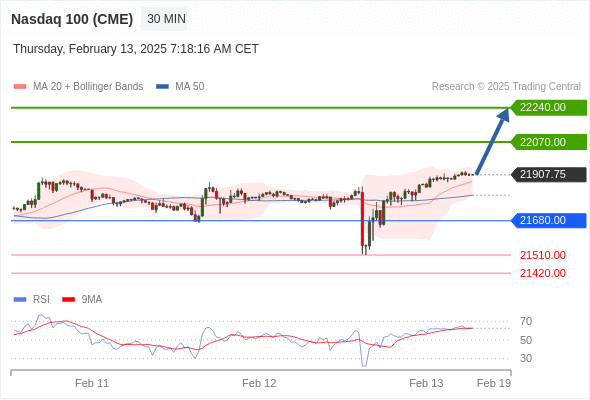Click the RSI legend color swatch

coord(20,300)
